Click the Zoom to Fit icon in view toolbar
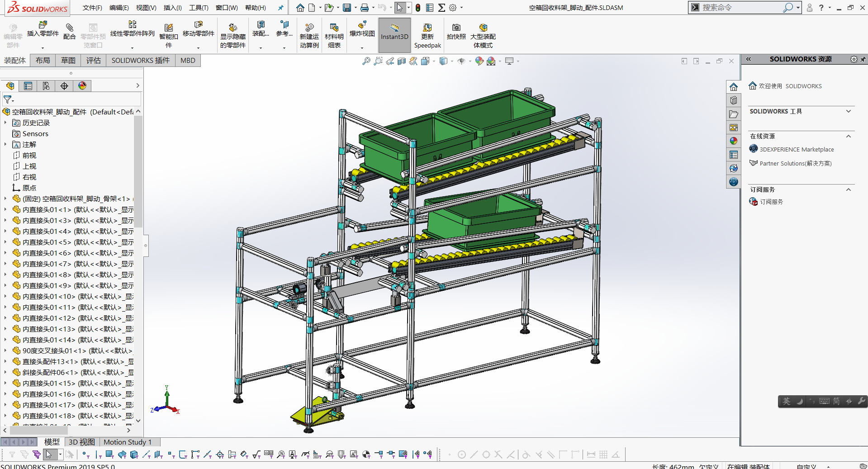Screen dimensions: 868x469 (366, 61)
